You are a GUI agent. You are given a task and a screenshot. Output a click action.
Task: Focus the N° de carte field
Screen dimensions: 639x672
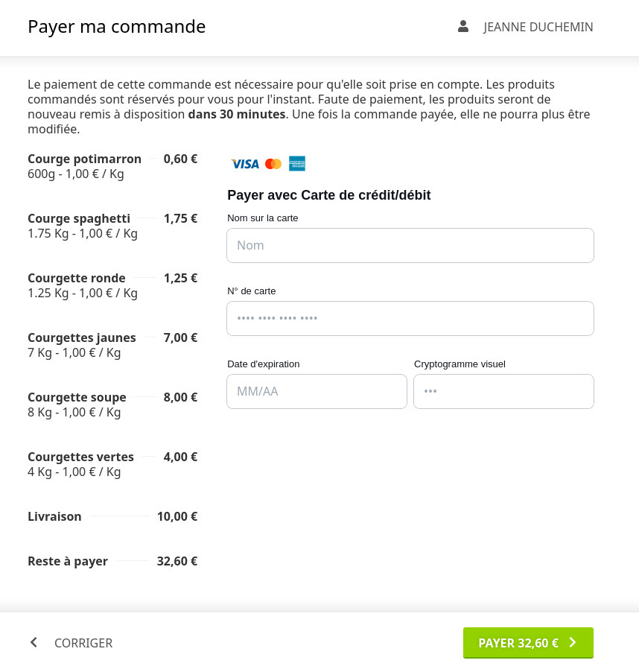click(x=410, y=318)
